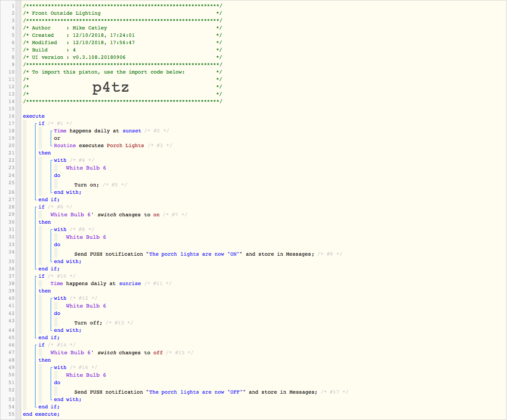Click 'White Bulb 6' on line 41
Viewport: 510px width, 420px height.
(86, 306)
